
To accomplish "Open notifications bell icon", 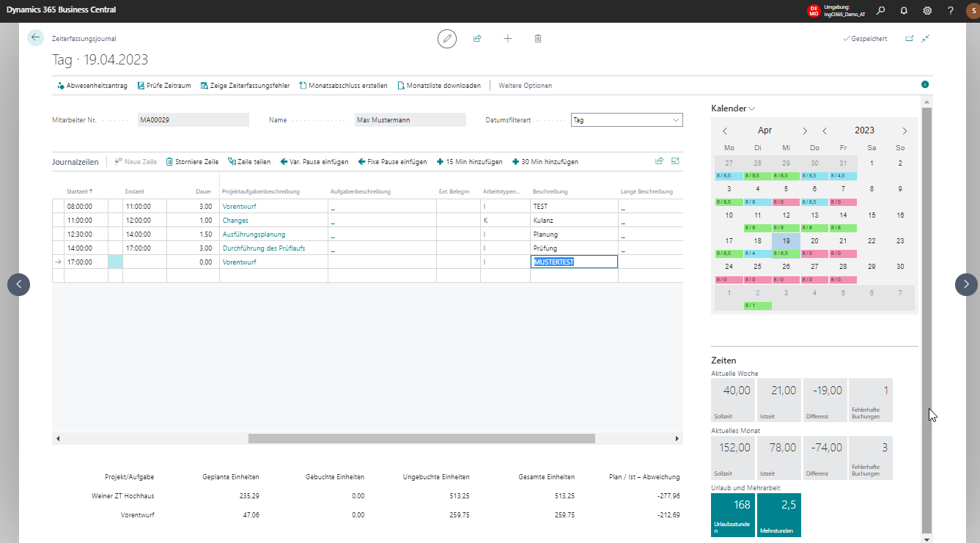I will (x=904, y=10).
